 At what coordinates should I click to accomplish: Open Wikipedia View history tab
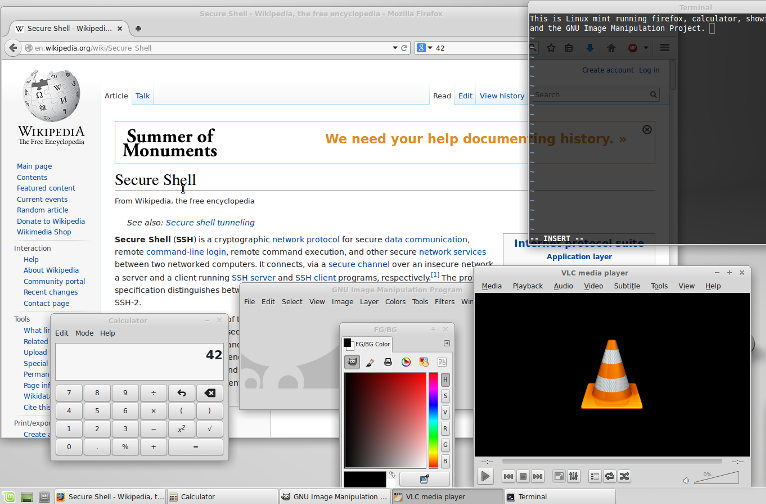coord(502,96)
